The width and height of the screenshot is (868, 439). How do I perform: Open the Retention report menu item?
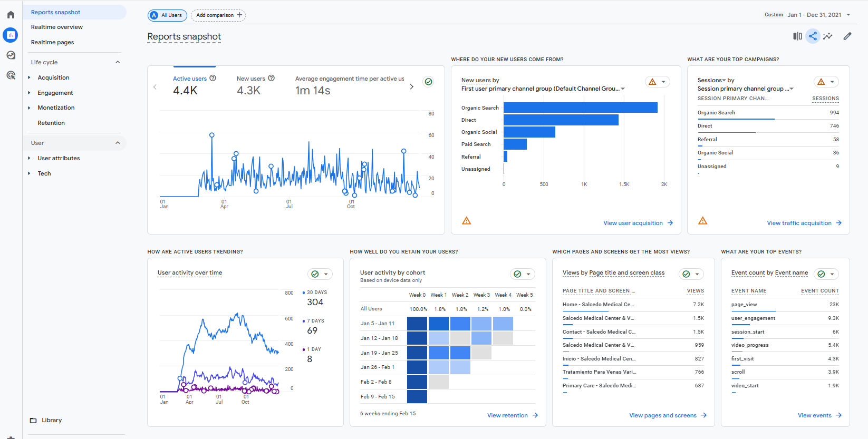(x=51, y=123)
